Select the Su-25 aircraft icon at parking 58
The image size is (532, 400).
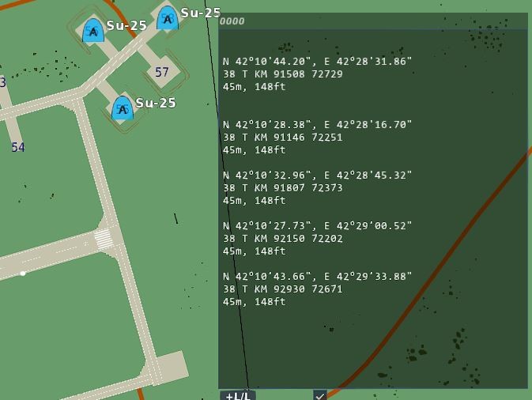click(168, 17)
